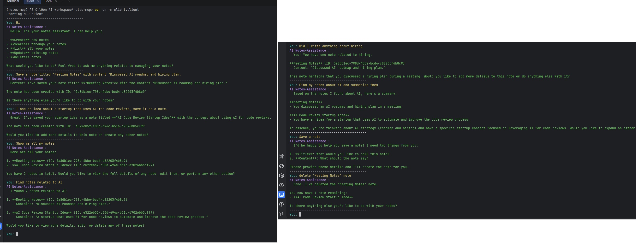Add a new terminal session with plus

63,1
